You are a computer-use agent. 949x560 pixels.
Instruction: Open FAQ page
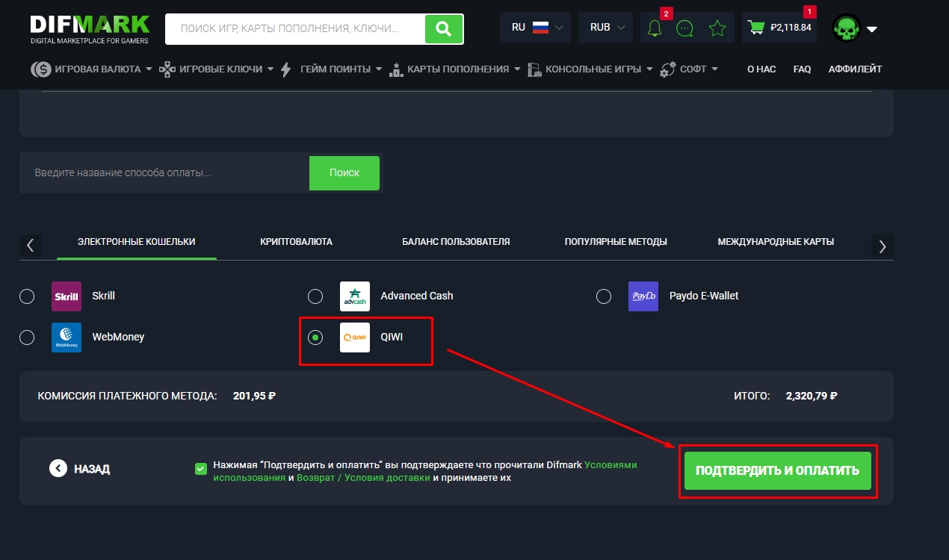[x=802, y=69]
